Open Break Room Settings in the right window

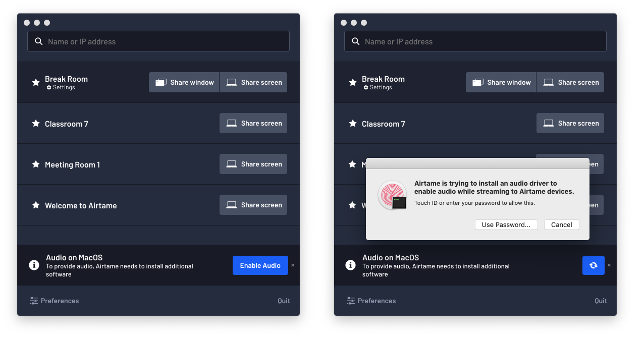[378, 87]
